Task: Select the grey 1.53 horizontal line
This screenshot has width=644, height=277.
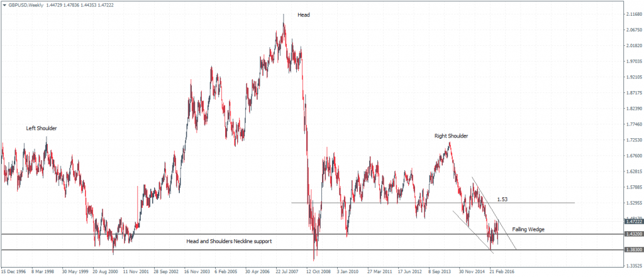Action: [433, 202]
